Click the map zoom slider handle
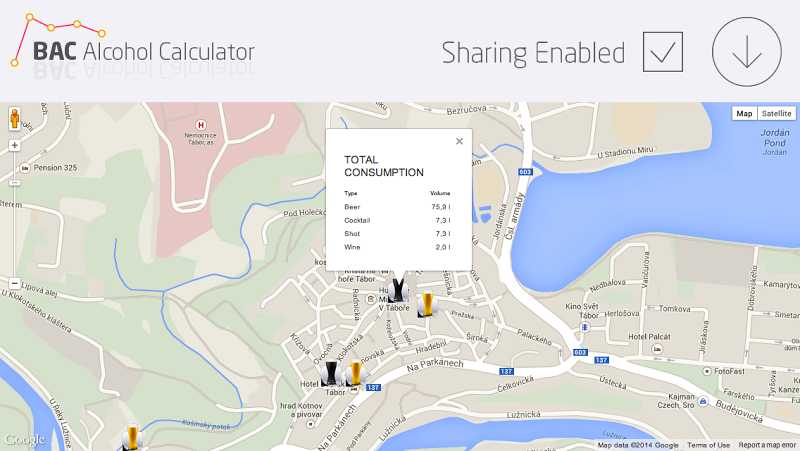The height and width of the screenshot is (451, 800). (15, 183)
